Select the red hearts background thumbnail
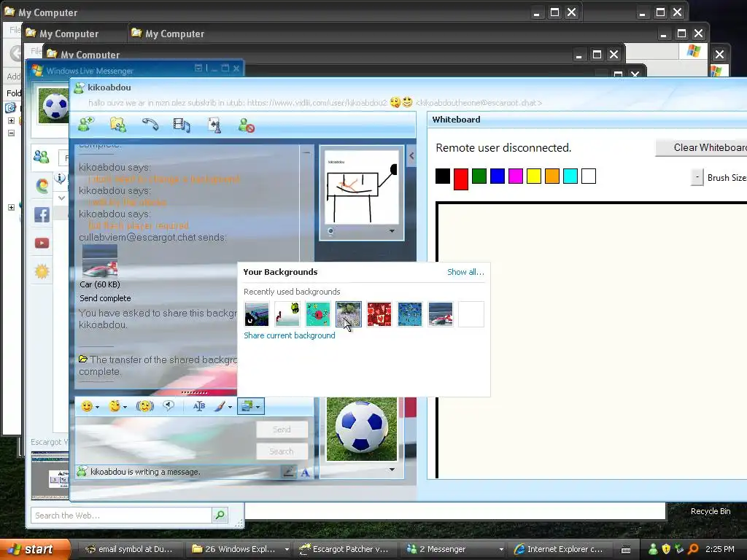The height and width of the screenshot is (560, 747). [x=379, y=314]
